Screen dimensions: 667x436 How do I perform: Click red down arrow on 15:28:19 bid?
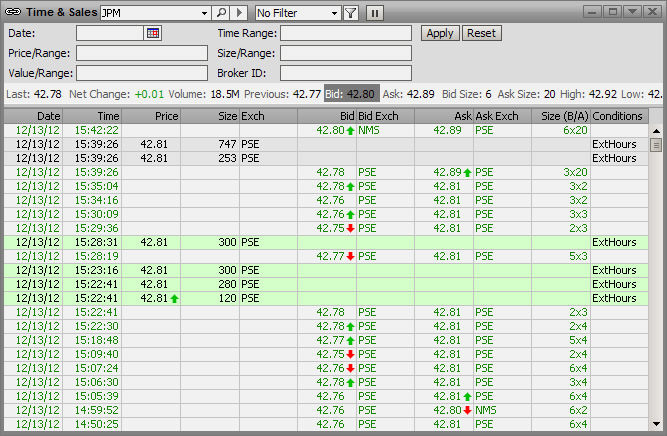coord(350,256)
